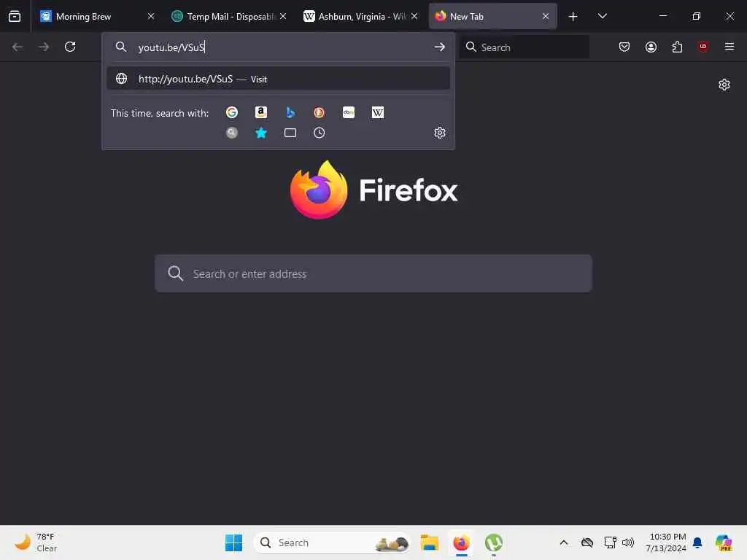747x560 pixels.
Task: Open search settings gear in dropdown
Action: (x=440, y=133)
